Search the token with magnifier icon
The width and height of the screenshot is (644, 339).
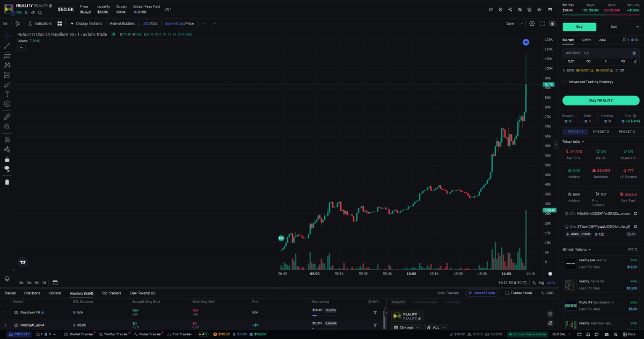[40, 12]
